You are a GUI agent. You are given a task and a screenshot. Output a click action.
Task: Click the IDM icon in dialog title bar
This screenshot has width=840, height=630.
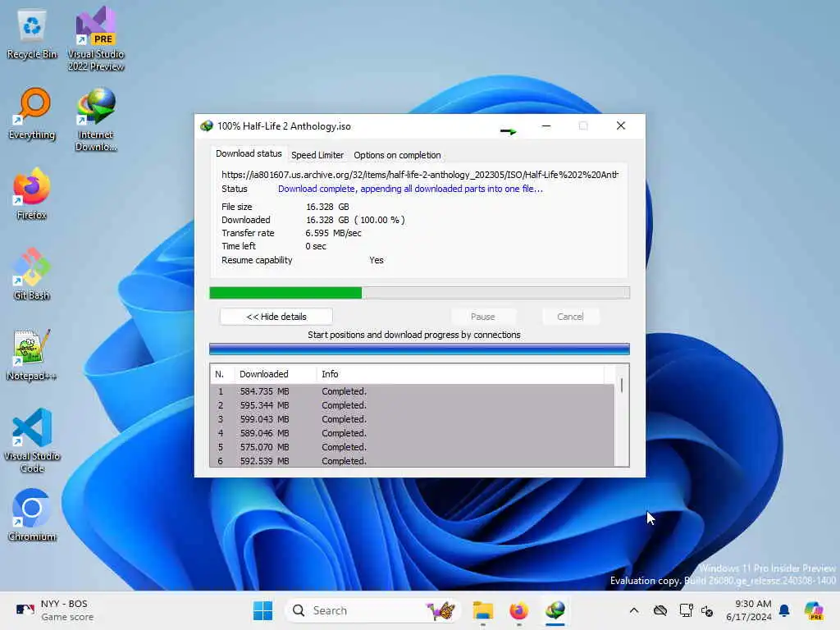tap(206, 126)
